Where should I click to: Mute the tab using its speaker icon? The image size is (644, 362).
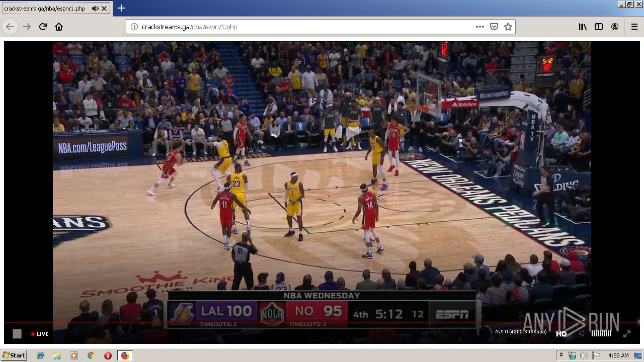click(x=95, y=9)
